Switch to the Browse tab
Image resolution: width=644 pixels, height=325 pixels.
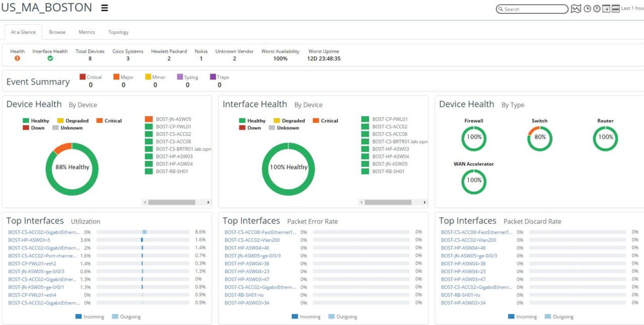(57, 32)
